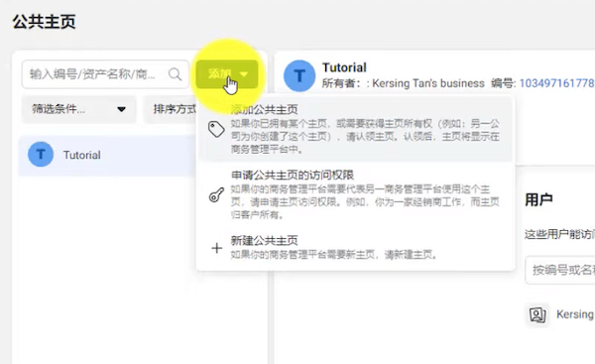
Task: Click the tag icon beside 添加公共主页
Action: [216, 129]
